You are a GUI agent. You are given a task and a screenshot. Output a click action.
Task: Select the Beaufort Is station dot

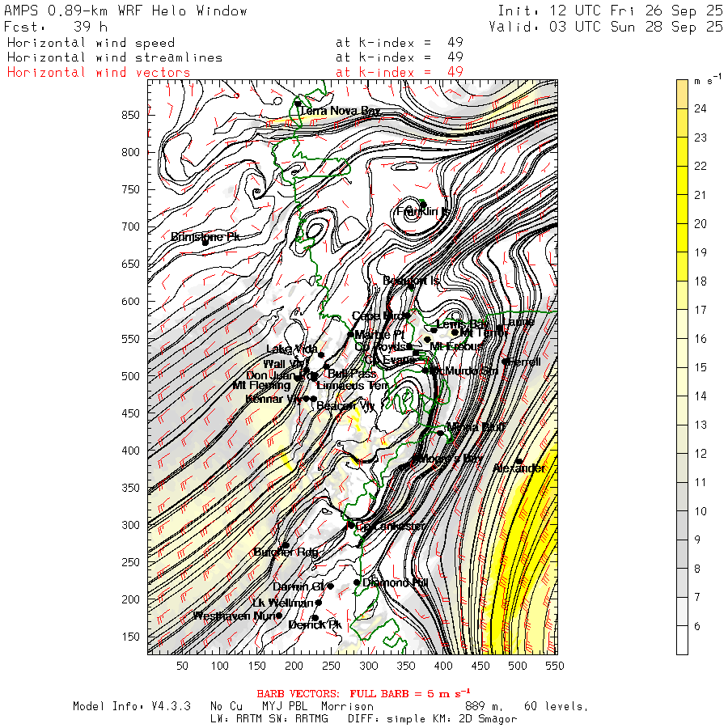[411, 285]
